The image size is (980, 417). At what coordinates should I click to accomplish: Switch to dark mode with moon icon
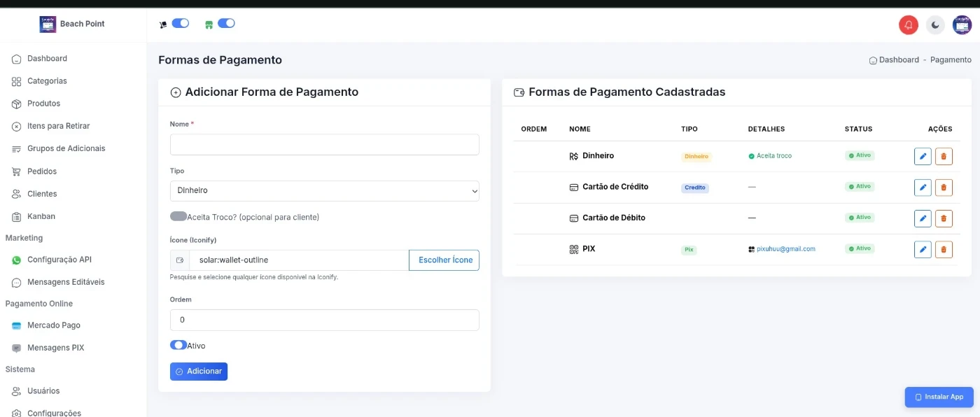[x=935, y=25]
